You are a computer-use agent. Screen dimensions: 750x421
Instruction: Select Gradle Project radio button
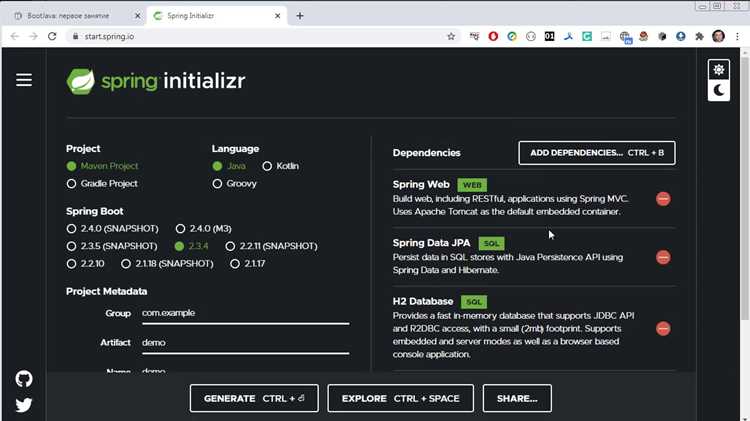(x=71, y=184)
